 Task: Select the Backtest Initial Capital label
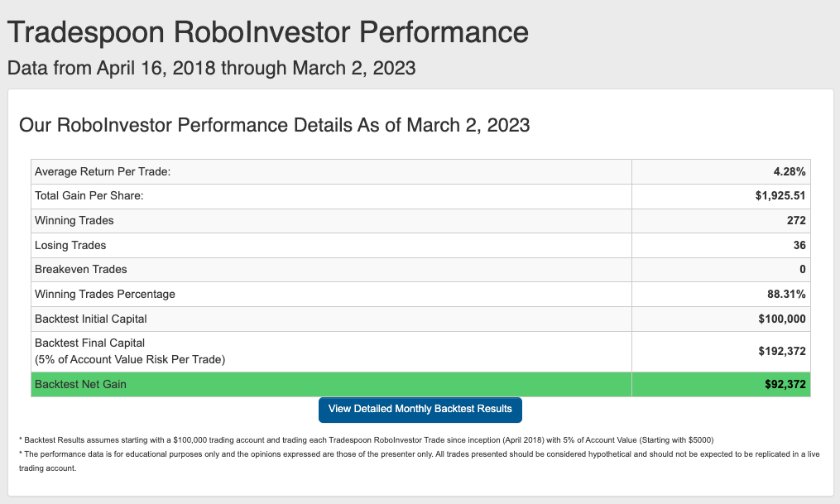click(x=90, y=319)
